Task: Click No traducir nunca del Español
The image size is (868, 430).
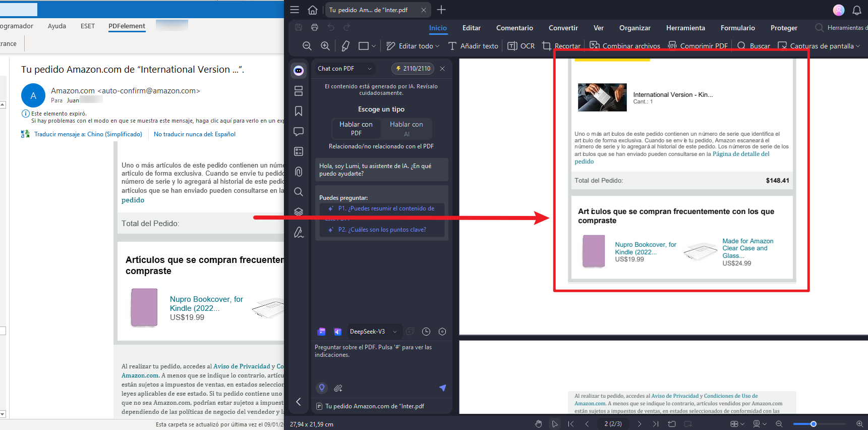Action: [x=195, y=134]
